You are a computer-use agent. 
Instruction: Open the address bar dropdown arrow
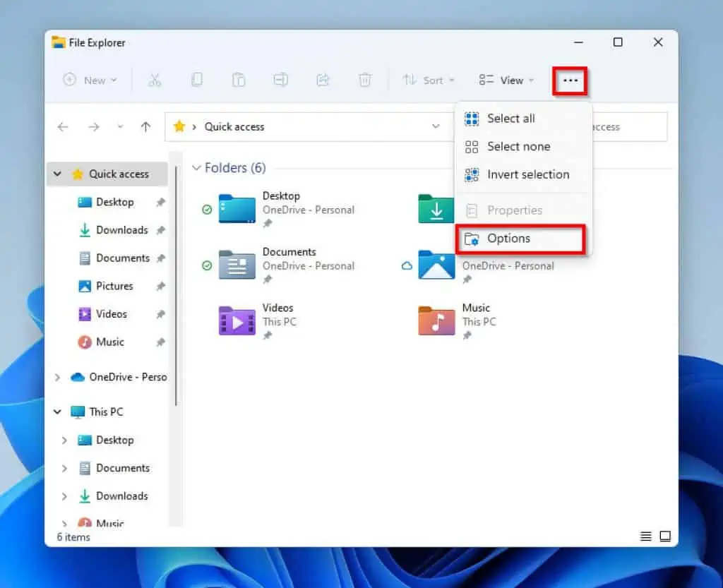(436, 126)
